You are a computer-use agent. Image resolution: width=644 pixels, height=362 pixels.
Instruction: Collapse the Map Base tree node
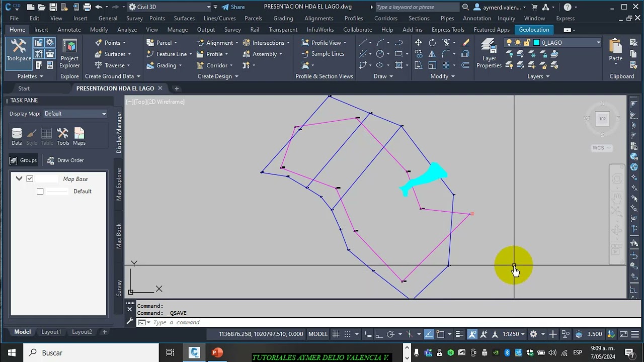click(19, 178)
